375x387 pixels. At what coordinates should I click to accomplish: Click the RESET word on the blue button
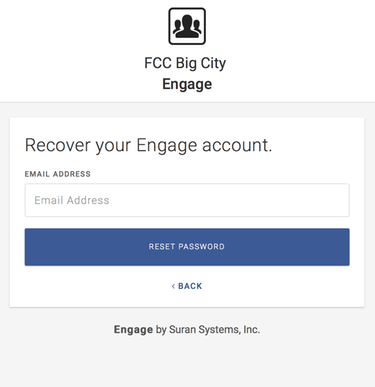pos(162,247)
